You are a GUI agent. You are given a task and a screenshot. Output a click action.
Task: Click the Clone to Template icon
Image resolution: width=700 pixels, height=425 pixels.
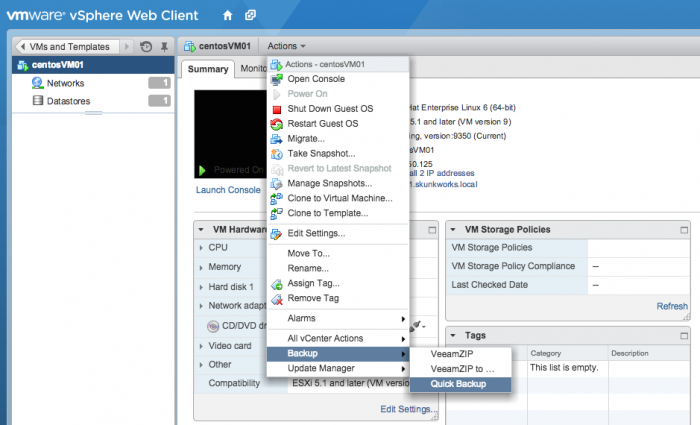coord(277,213)
